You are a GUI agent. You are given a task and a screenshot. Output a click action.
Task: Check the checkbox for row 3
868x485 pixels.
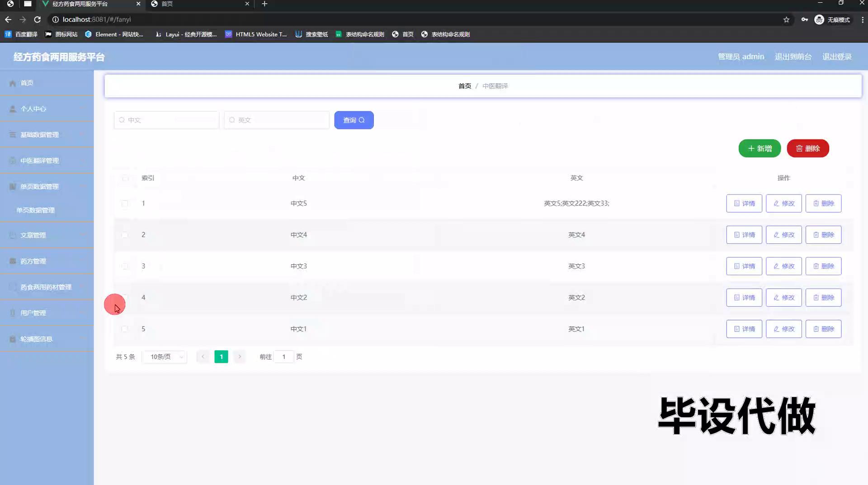tap(125, 266)
